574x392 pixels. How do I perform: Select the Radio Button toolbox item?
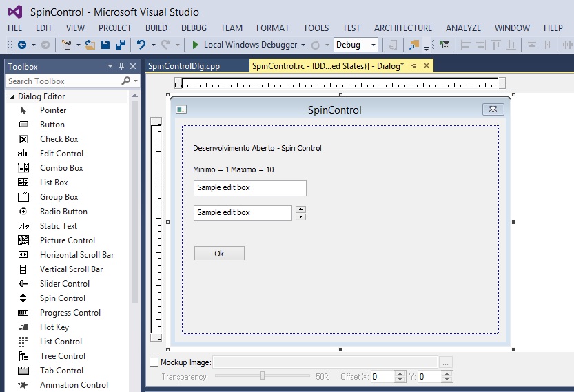click(63, 212)
